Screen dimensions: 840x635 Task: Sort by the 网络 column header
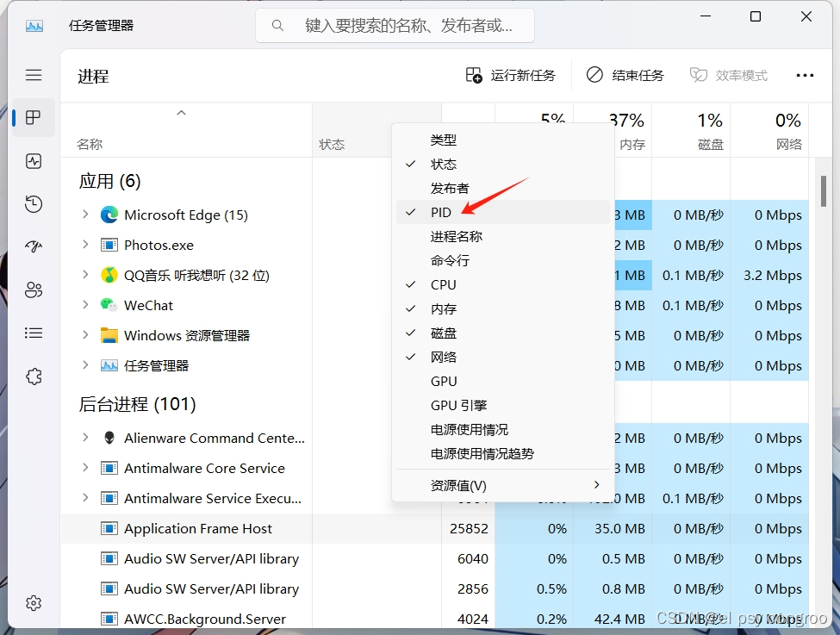click(770, 130)
